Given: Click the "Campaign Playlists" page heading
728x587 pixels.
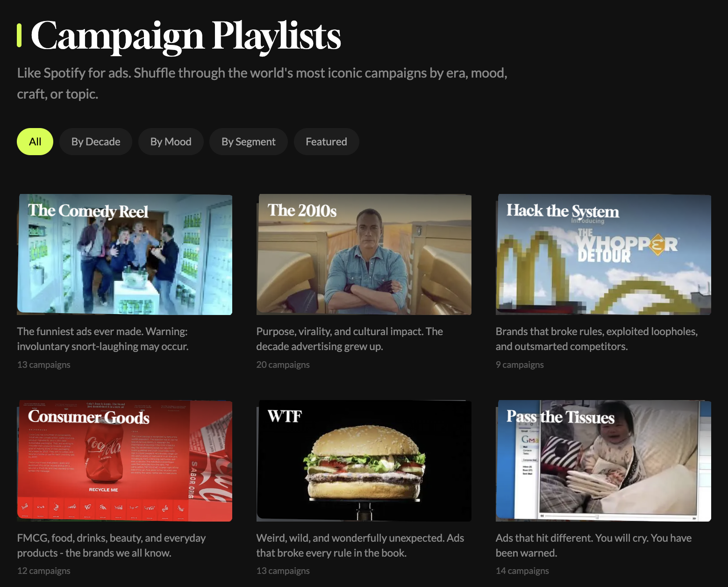Looking at the screenshot, I should point(186,35).
